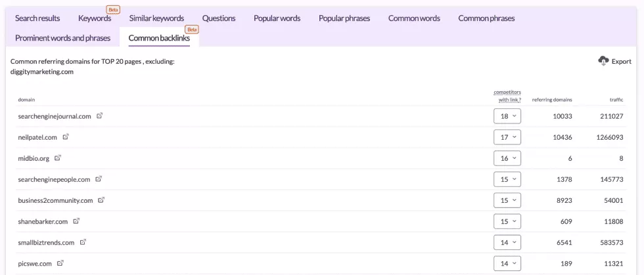This screenshot has height=275, width=644.
Task: Click the traffic value 11321
Action: [x=614, y=263]
